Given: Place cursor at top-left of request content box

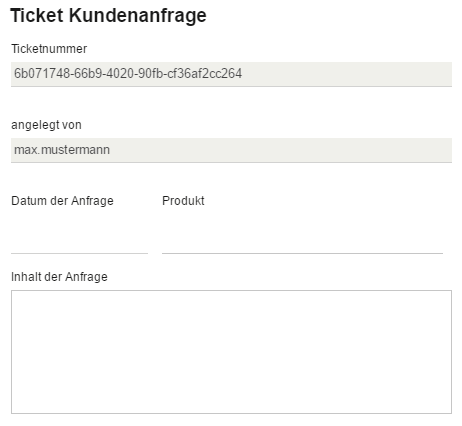Looking at the screenshot, I should (x=15, y=295).
